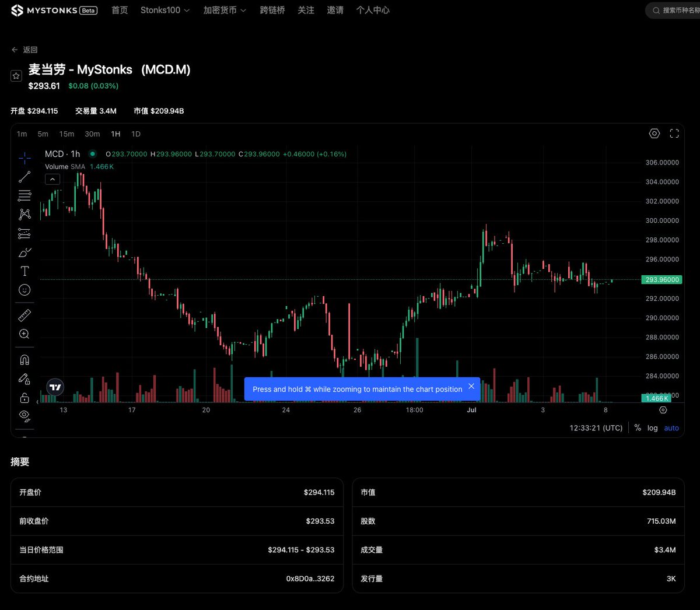This screenshot has width=700, height=610.
Task: Enter fullscreen chart mode
Action: click(x=674, y=134)
